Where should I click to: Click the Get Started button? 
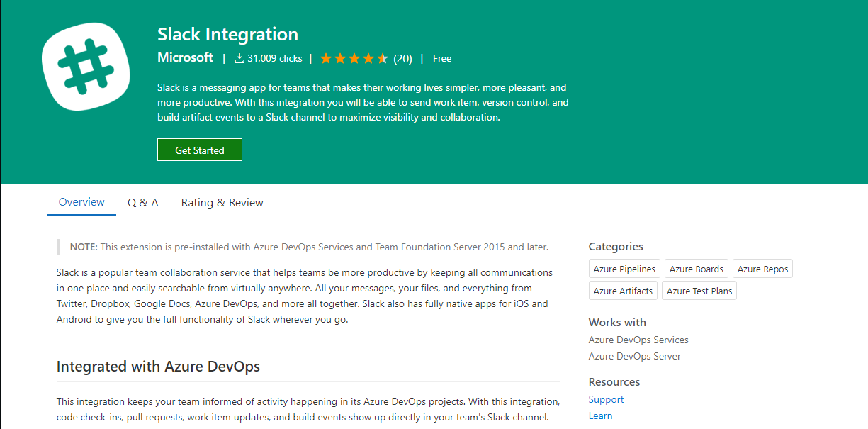[199, 150]
